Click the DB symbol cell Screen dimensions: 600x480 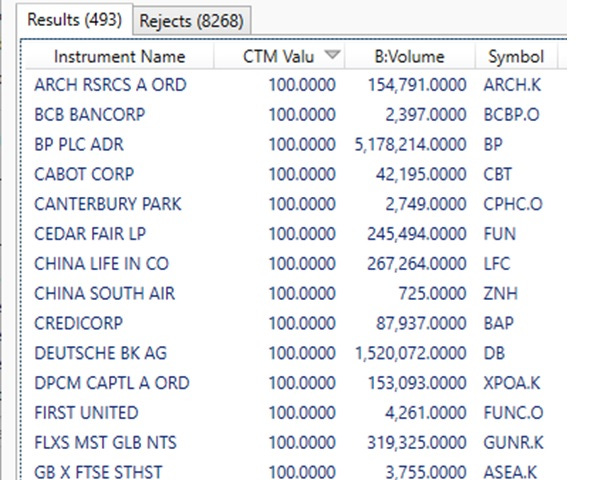tap(494, 353)
